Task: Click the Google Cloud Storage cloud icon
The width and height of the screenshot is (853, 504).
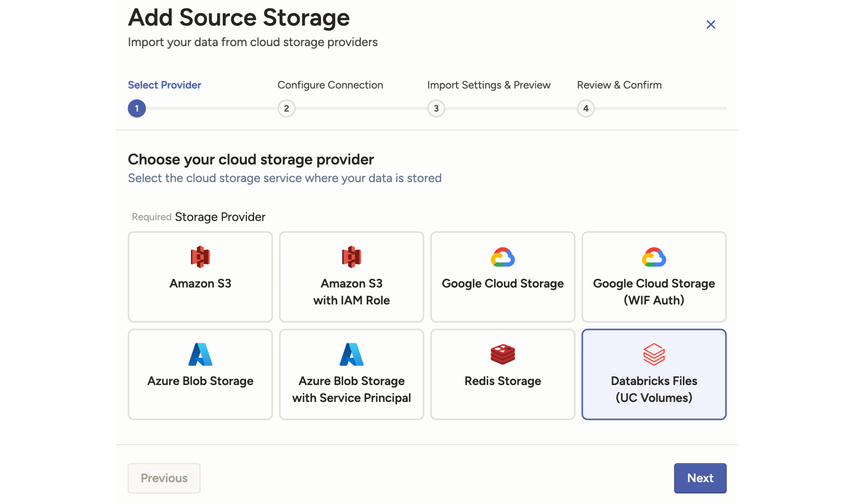Action: click(502, 257)
